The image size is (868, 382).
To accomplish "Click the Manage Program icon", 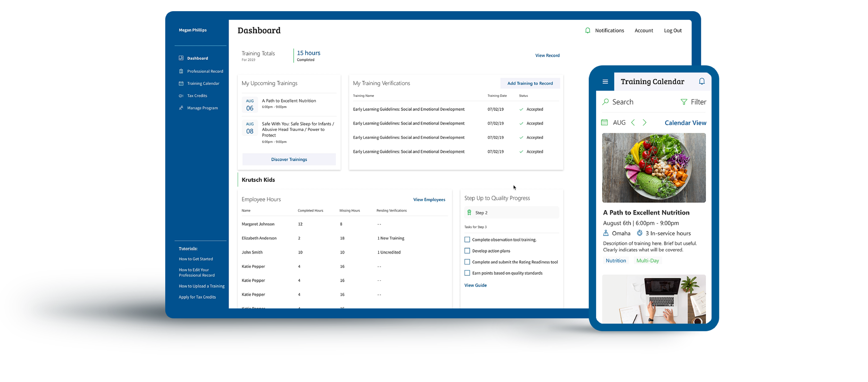I will pyautogui.click(x=181, y=107).
